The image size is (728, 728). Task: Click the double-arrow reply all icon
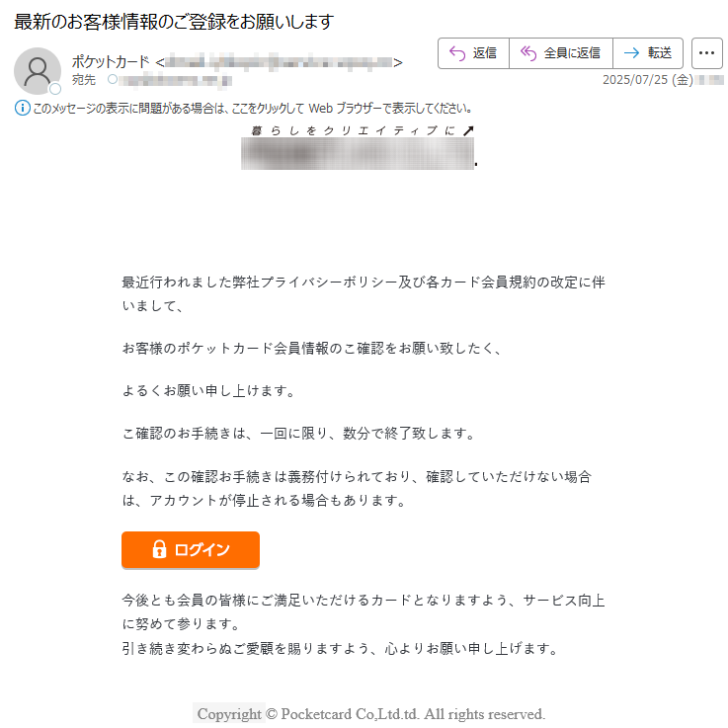[528, 53]
